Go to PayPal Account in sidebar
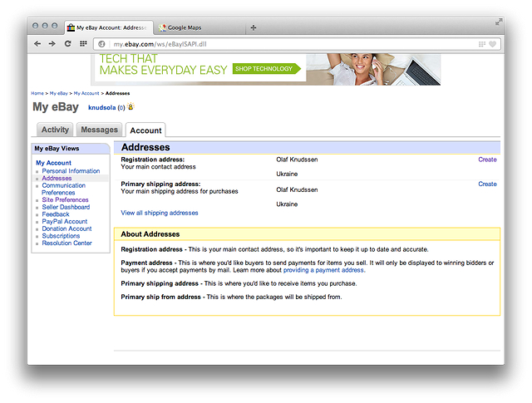Screen dimensions: 532x403 (65, 222)
